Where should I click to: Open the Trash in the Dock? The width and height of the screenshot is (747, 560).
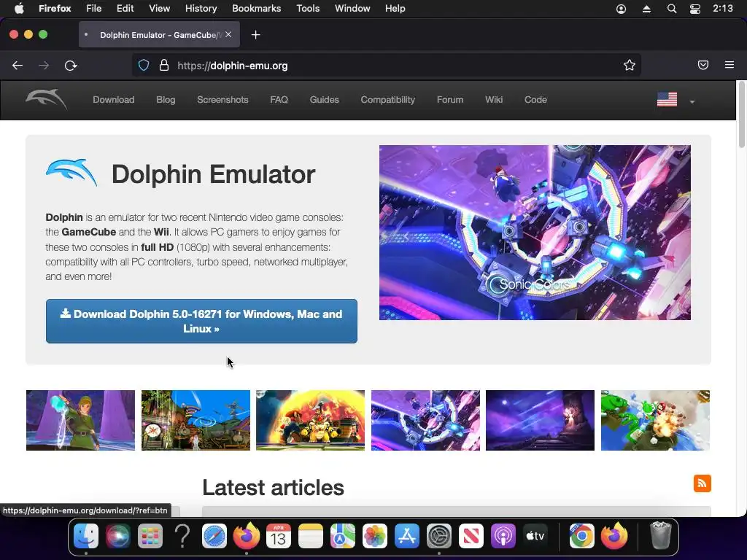click(x=661, y=536)
